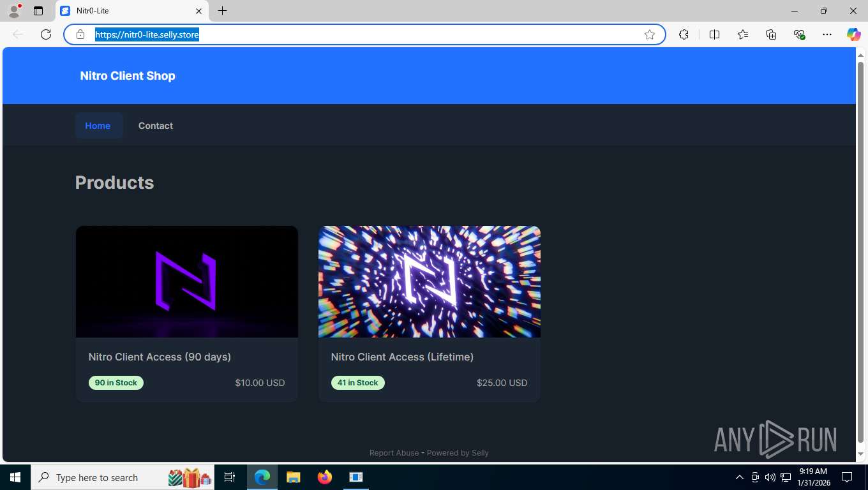Click the page vertical scrollbar thumb
Viewport: 868px width, 490px height.
860,252
